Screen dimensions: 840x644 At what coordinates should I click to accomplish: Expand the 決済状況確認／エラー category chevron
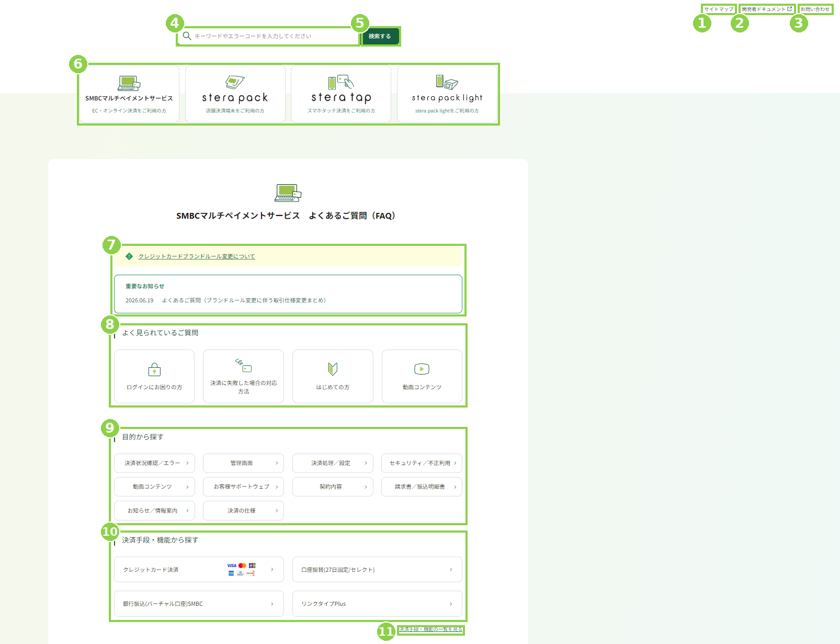pos(187,463)
